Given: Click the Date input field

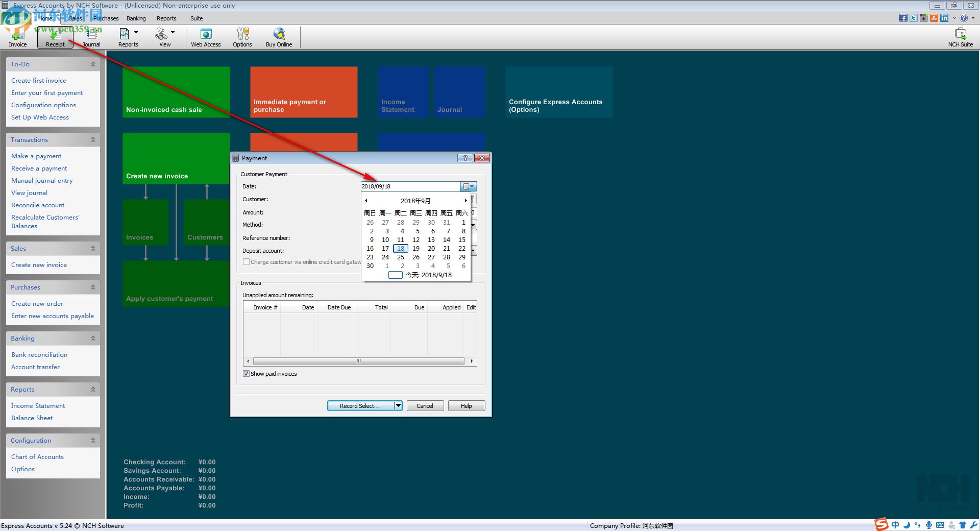Looking at the screenshot, I should click(x=410, y=186).
